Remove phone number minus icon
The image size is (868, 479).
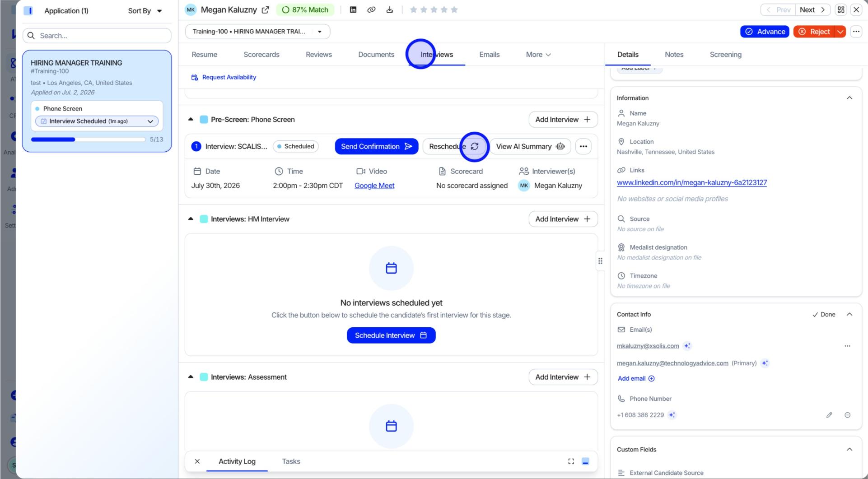pos(848,415)
